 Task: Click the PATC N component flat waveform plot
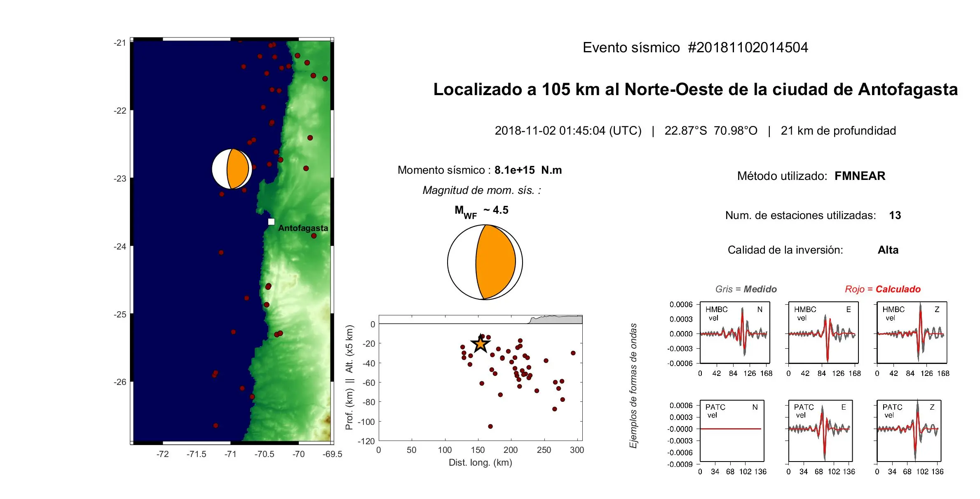pos(732,431)
